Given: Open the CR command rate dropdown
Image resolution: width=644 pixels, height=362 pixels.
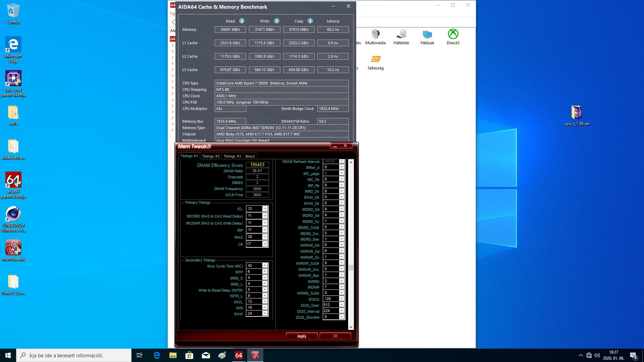Looking at the screenshot, I should 265,244.
